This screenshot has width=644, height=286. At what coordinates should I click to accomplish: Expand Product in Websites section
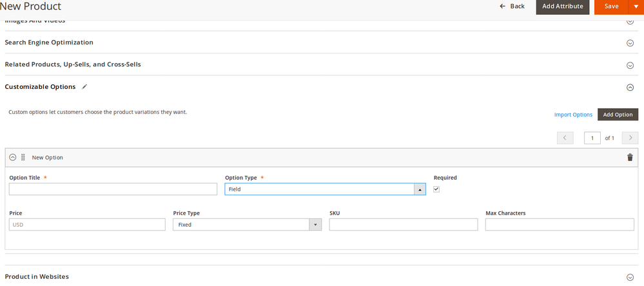pos(630,277)
